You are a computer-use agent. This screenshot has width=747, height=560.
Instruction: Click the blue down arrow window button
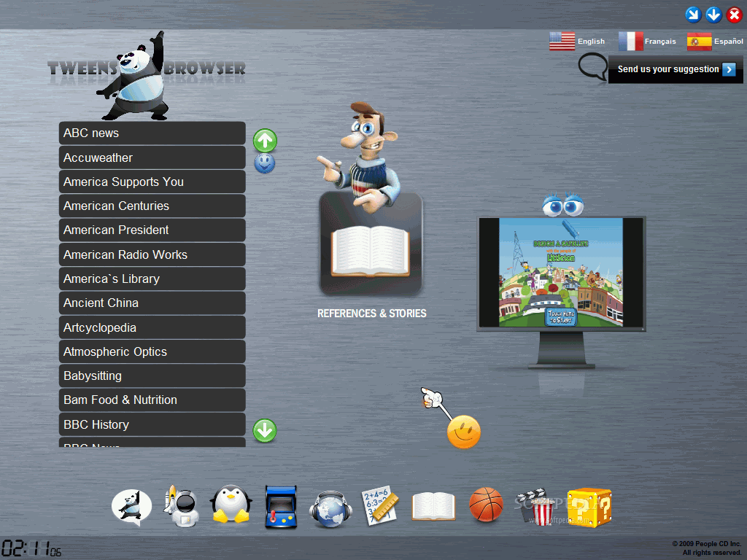[x=713, y=15]
